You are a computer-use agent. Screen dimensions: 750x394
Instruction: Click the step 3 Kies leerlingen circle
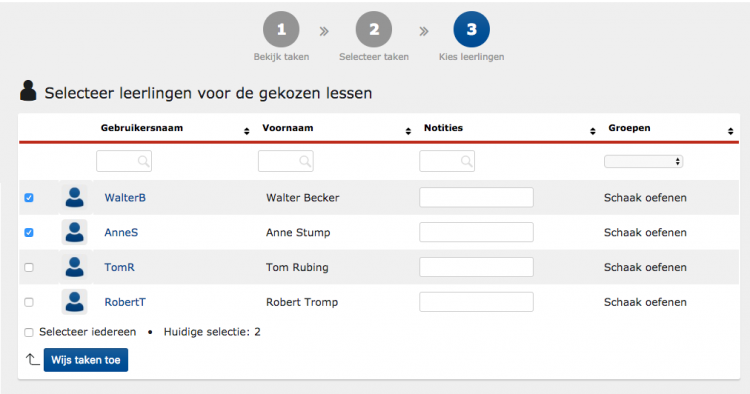click(472, 30)
